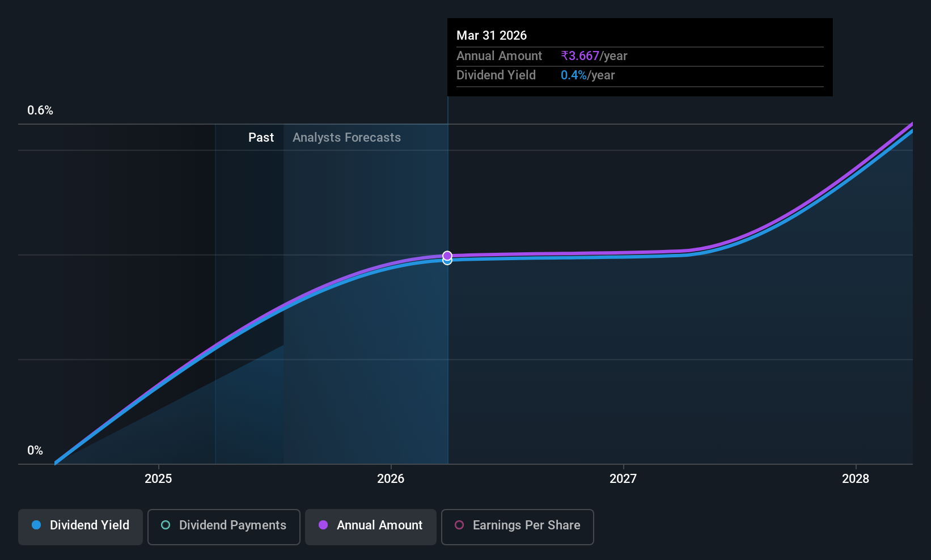This screenshot has width=931, height=560.
Task: Click the 0% y-axis label
Action: tap(35, 451)
